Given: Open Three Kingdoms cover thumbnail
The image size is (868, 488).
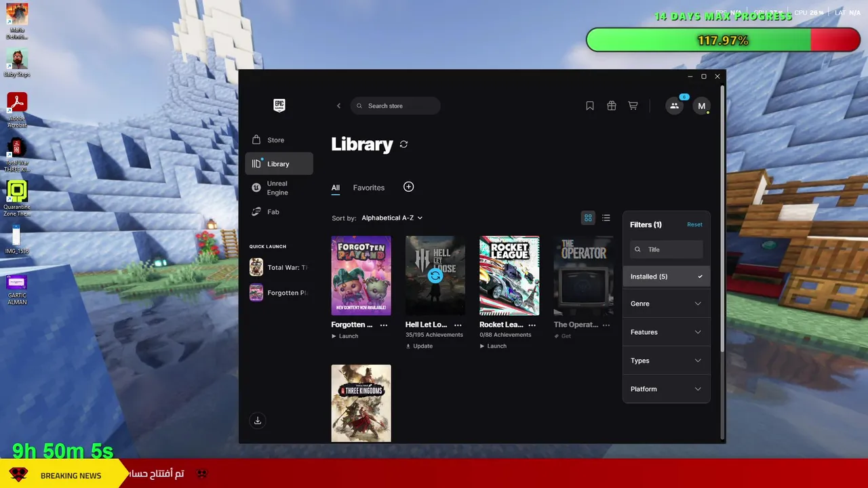Looking at the screenshot, I should coord(361,404).
